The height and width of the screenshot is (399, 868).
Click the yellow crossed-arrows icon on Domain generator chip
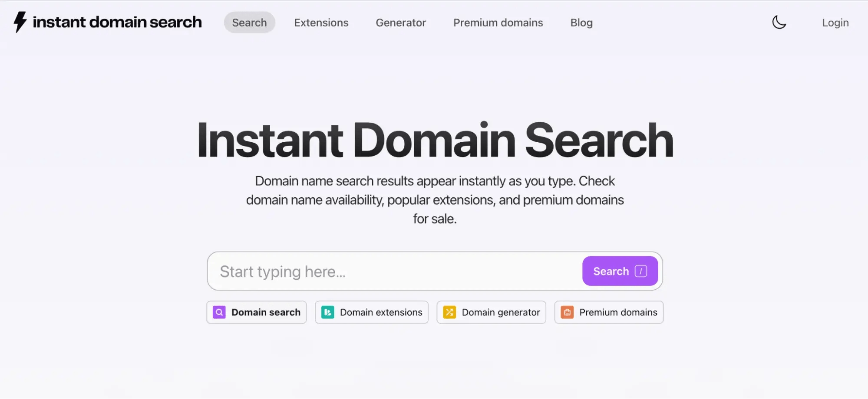[450, 312]
